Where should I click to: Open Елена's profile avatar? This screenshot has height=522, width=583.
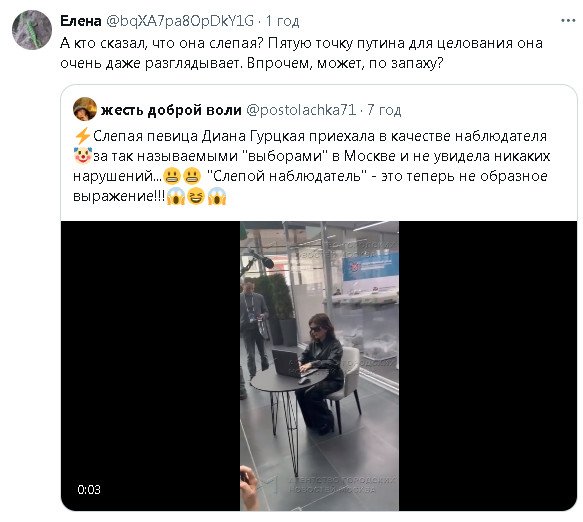click(x=32, y=29)
